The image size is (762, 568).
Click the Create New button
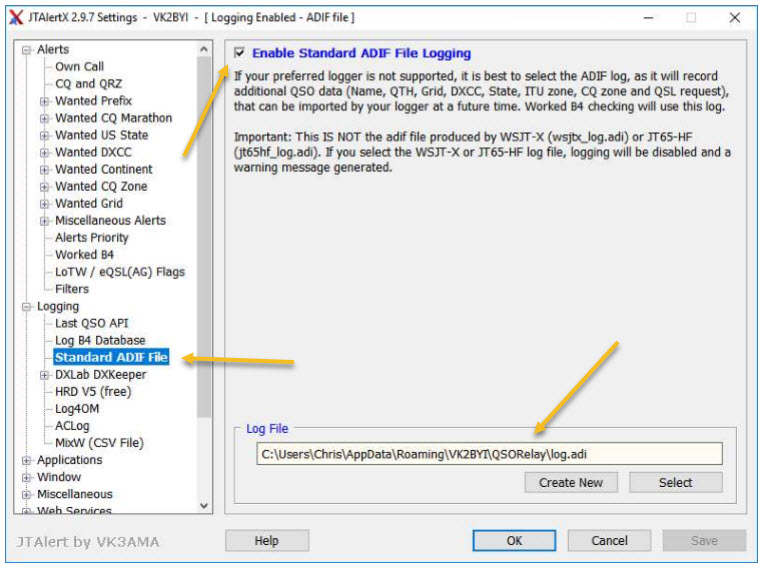(x=571, y=482)
